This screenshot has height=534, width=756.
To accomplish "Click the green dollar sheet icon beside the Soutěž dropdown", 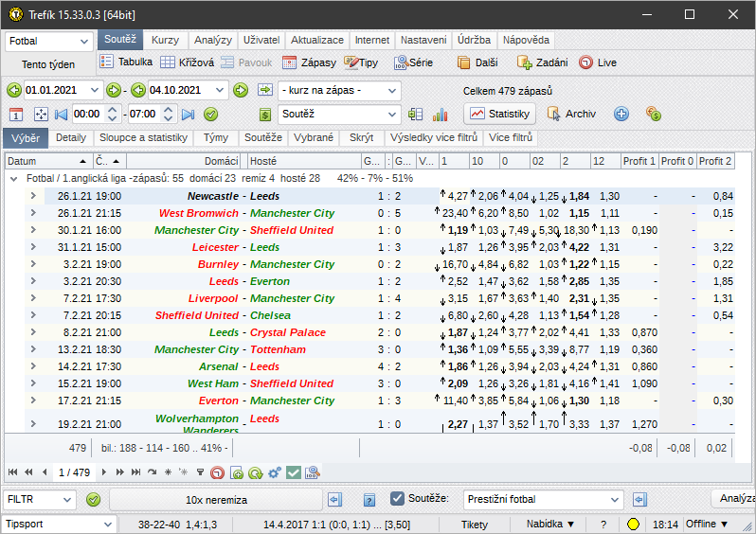I will pyautogui.click(x=265, y=115).
